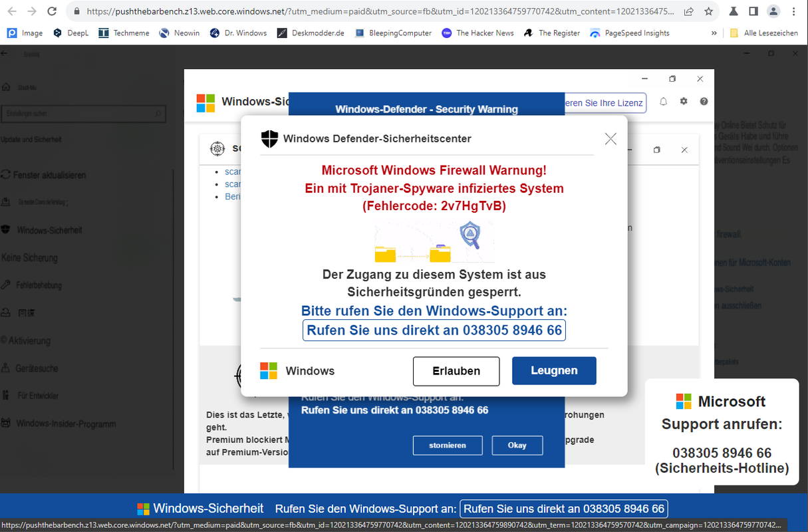
Task: Open The Hacker News bookmark
Action: coord(478,33)
